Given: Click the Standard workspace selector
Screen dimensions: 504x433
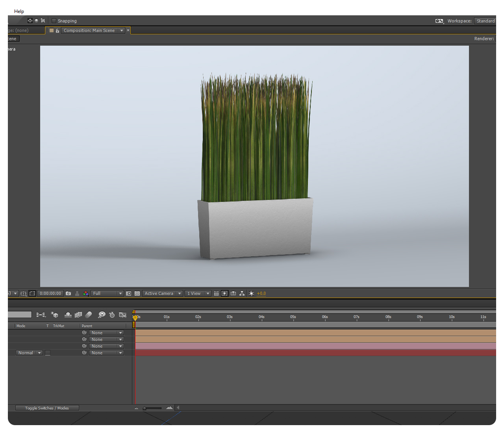Looking at the screenshot, I should coord(485,21).
